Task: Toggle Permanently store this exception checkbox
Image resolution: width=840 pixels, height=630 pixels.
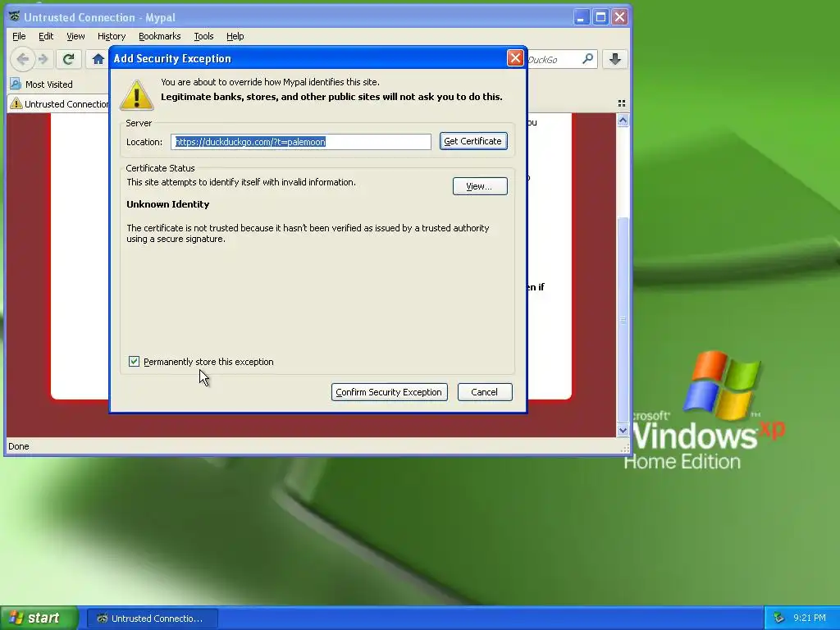Action: [134, 362]
